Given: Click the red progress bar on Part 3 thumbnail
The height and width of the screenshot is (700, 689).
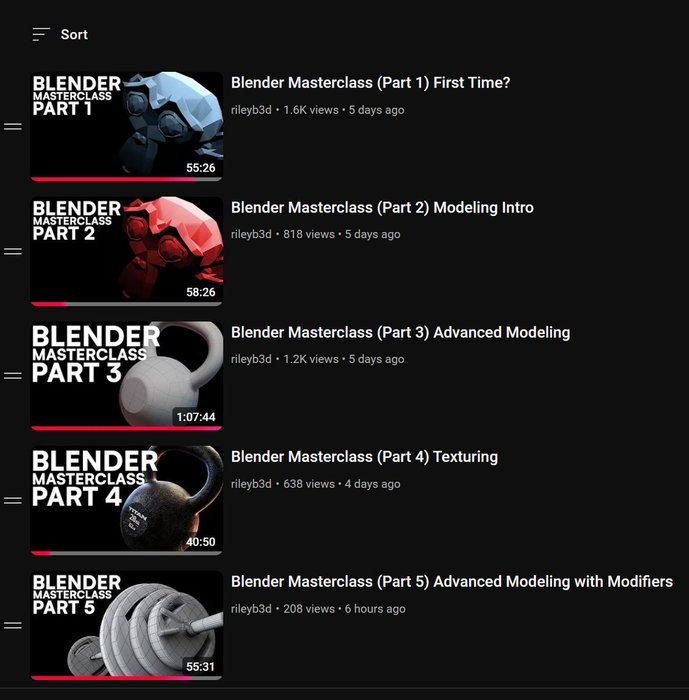Looking at the screenshot, I should [126, 429].
